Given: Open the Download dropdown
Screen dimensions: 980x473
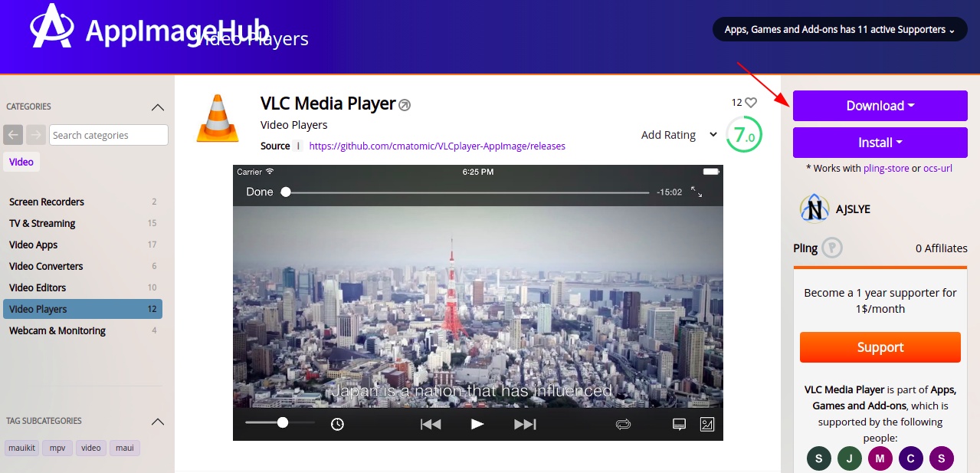Looking at the screenshot, I should click(880, 106).
